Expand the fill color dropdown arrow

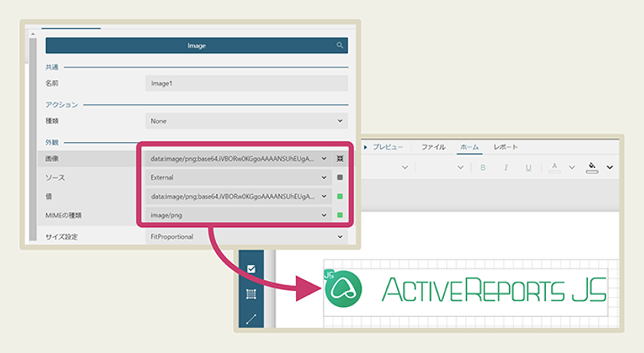pyautogui.click(x=610, y=167)
